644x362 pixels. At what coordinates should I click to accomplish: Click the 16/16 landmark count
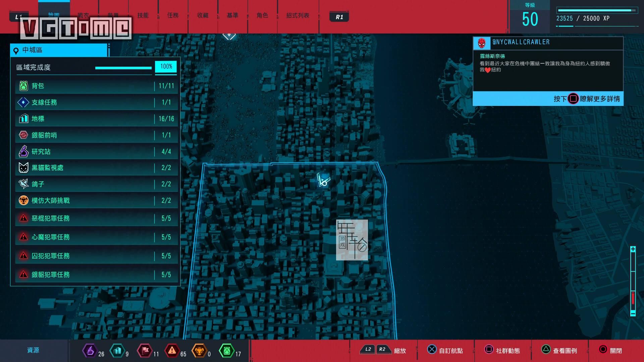(x=166, y=119)
